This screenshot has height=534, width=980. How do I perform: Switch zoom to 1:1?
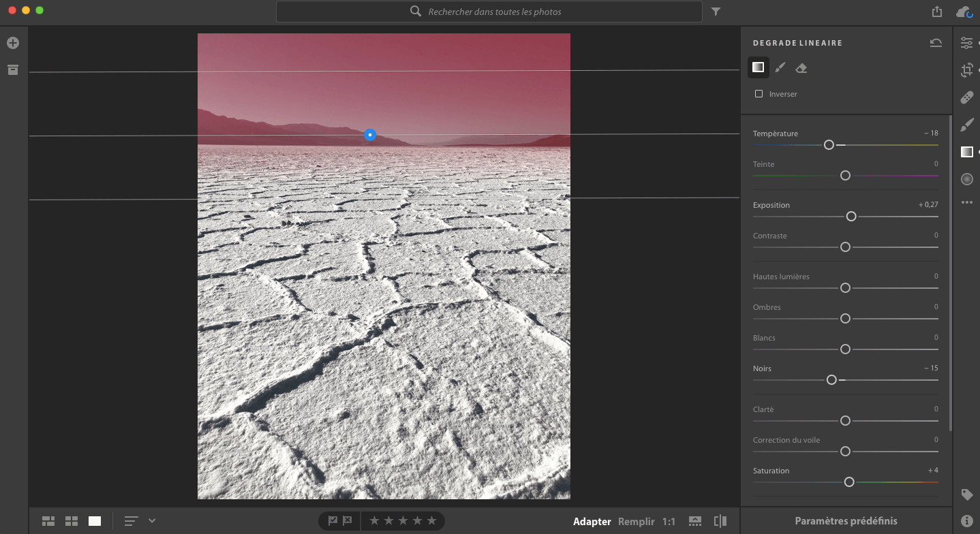(669, 522)
